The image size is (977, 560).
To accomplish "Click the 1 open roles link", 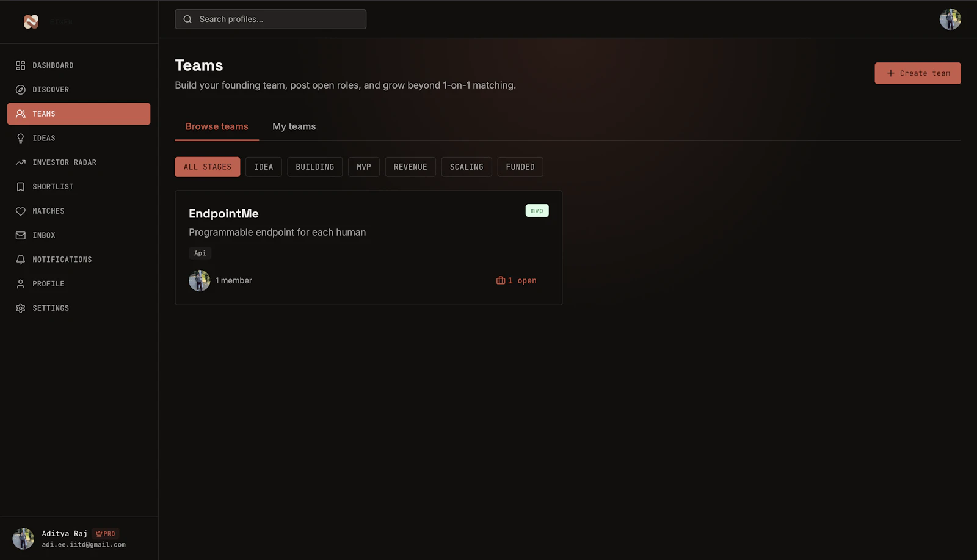I will pyautogui.click(x=517, y=280).
